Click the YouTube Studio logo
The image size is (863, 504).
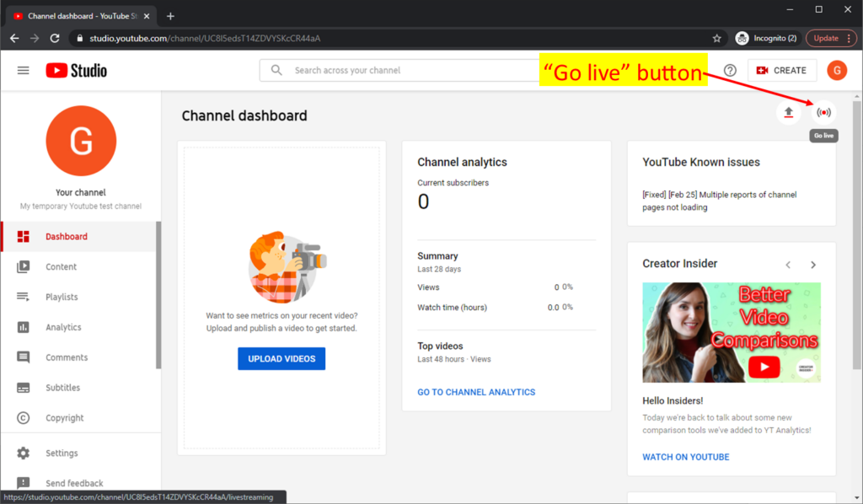pyautogui.click(x=77, y=71)
